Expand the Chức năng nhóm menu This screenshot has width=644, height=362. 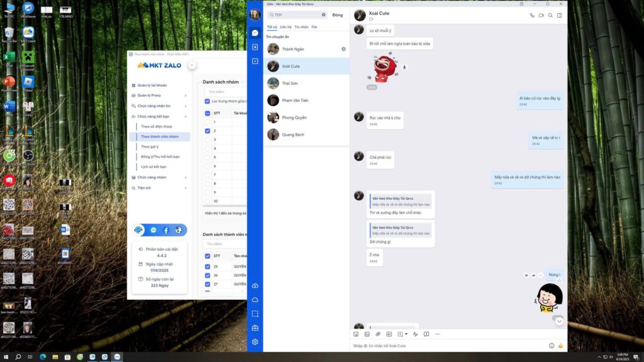click(159, 177)
